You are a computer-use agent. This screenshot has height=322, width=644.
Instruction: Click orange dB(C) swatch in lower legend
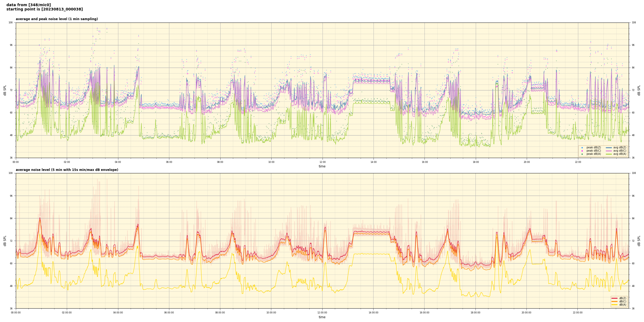[x=614, y=301]
